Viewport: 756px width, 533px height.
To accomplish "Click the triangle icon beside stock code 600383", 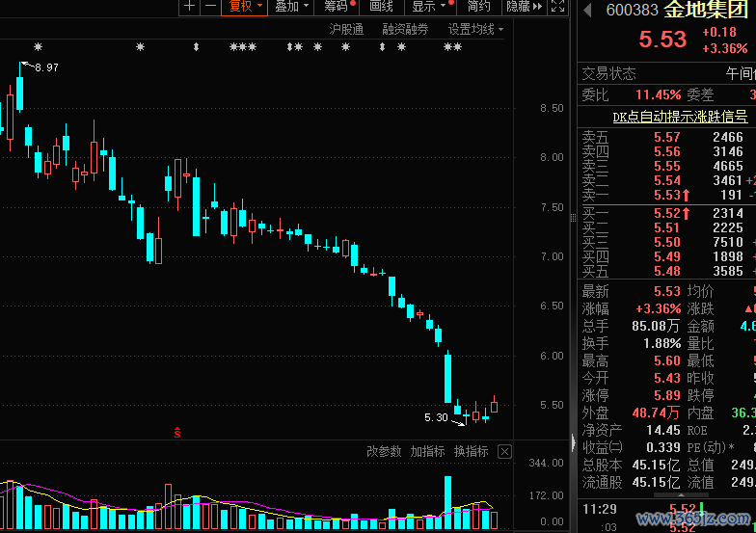I will coord(589,12).
